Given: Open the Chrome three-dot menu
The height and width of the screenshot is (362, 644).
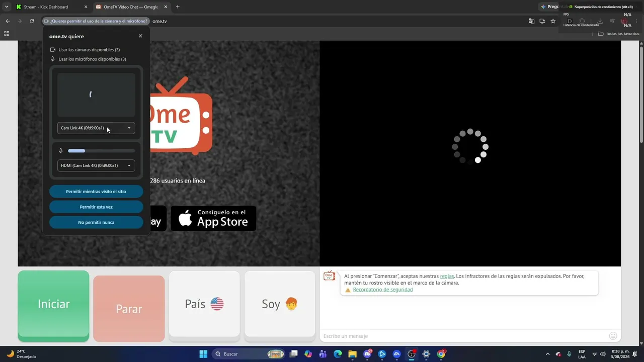Looking at the screenshot, I should [x=636, y=21].
